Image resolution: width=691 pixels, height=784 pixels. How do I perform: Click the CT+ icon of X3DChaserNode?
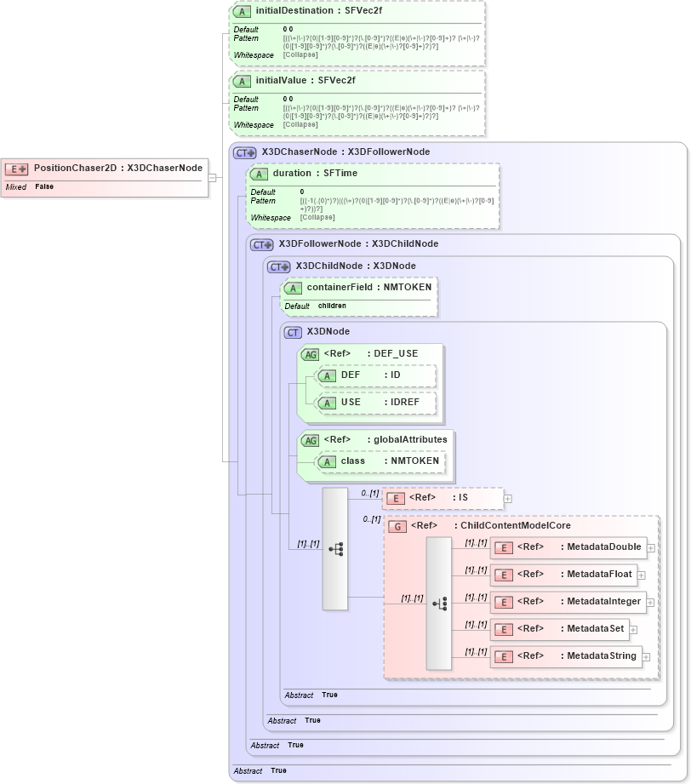pyautogui.click(x=245, y=153)
